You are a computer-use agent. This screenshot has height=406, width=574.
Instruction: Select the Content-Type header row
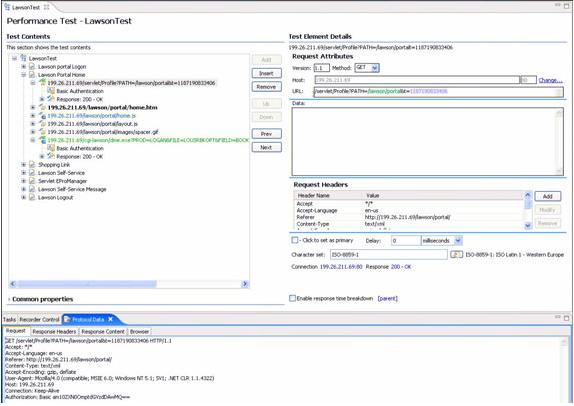pos(409,224)
